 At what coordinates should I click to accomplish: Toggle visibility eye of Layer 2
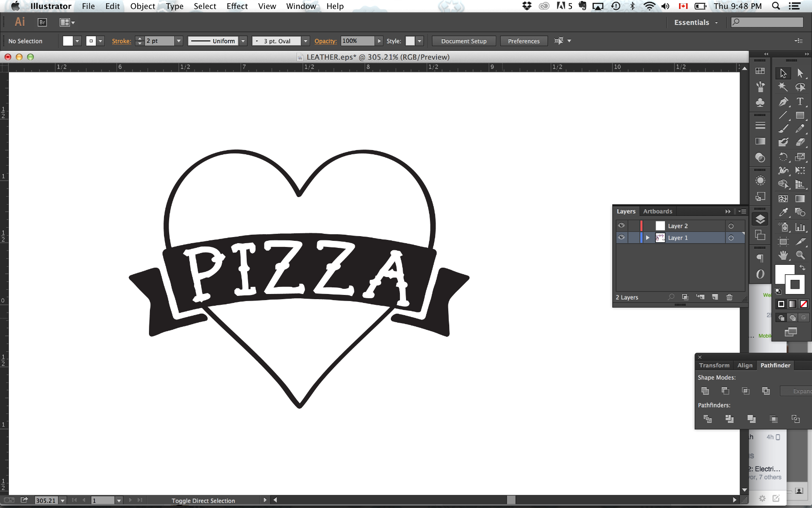tap(621, 226)
